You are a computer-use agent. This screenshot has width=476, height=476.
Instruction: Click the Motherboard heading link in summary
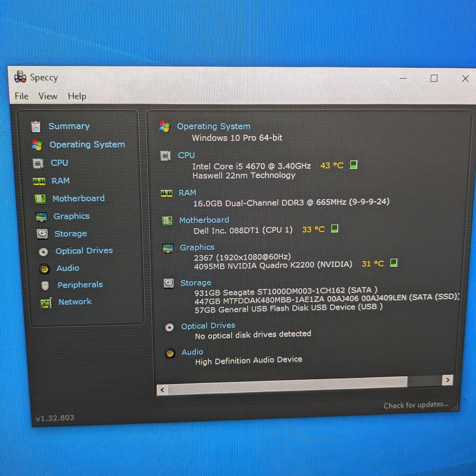click(204, 220)
